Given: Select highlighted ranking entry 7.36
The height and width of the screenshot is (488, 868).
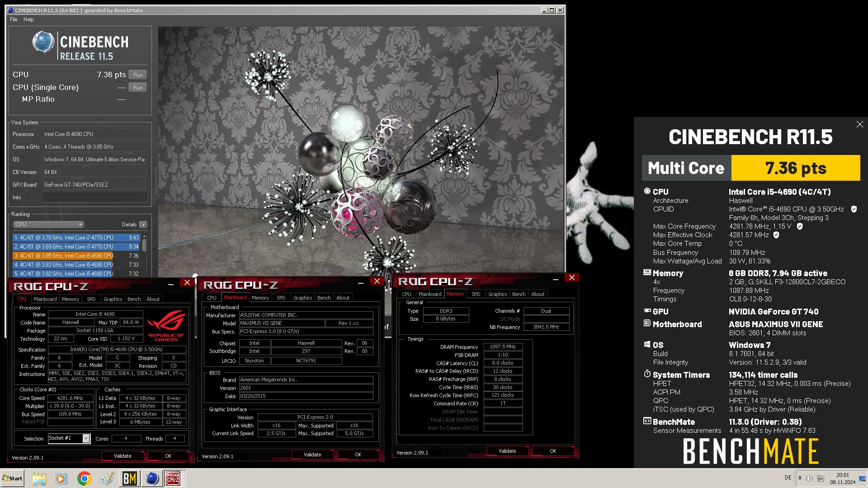Looking at the screenshot, I should point(76,256).
